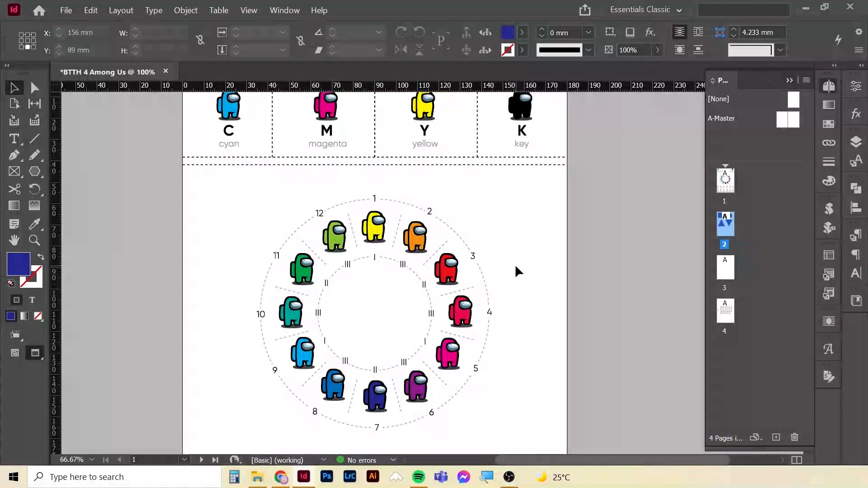Open the preflight No errors dropdown
This screenshot has width=868, height=488.
point(393,460)
